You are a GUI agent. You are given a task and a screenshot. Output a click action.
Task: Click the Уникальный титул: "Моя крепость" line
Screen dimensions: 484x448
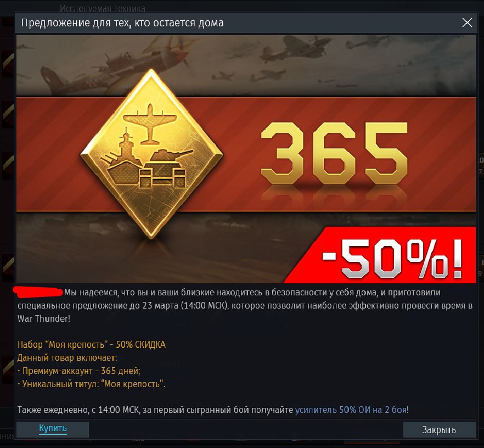[x=92, y=384]
